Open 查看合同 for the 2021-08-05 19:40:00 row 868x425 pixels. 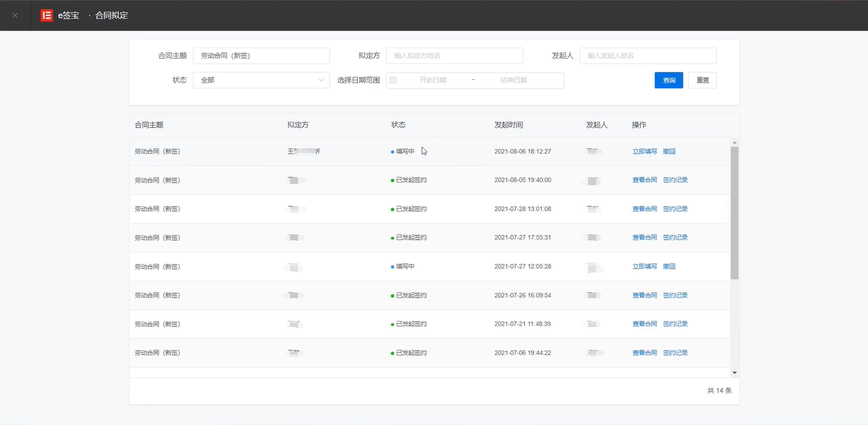pos(644,180)
